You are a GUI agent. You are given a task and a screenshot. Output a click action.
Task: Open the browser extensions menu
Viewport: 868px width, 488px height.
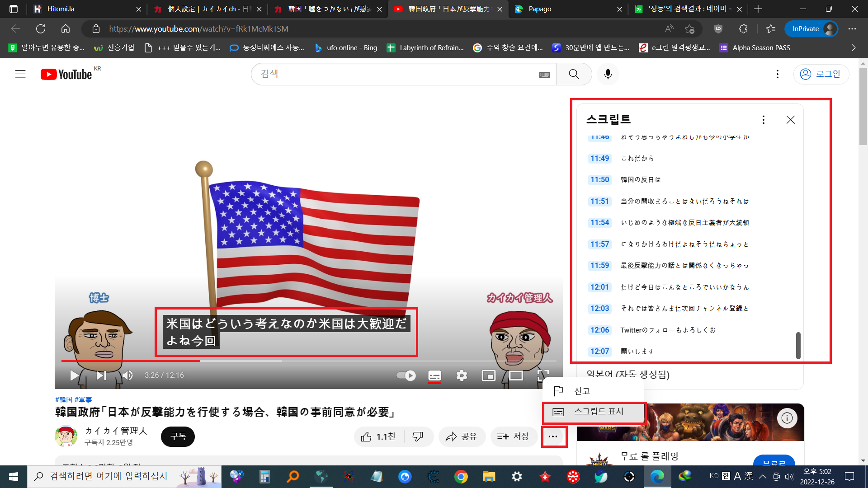coord(743,29)
